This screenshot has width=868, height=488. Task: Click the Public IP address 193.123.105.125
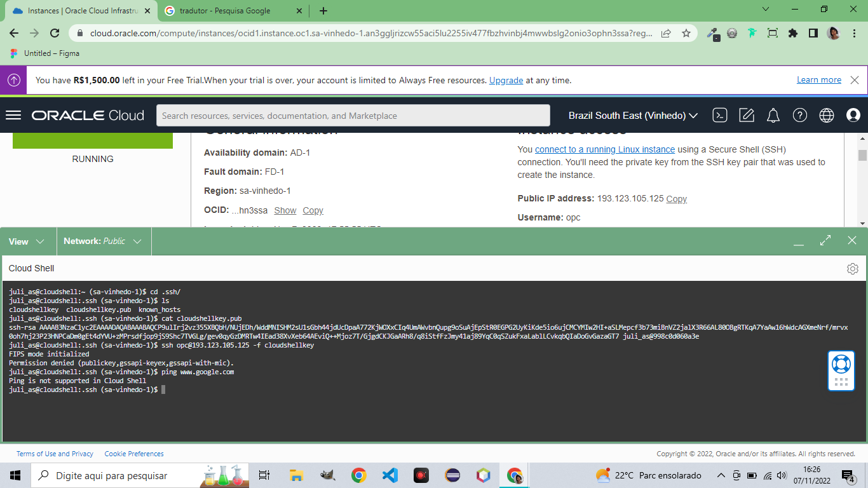tap(630, 199)
